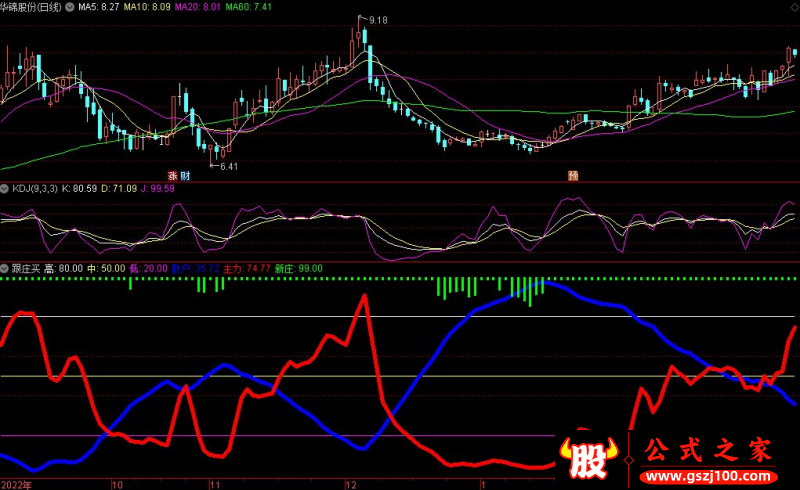Click the J: 99.59 value
The height and width of the screenshot is (490, 800).
(x=158, y=189)
